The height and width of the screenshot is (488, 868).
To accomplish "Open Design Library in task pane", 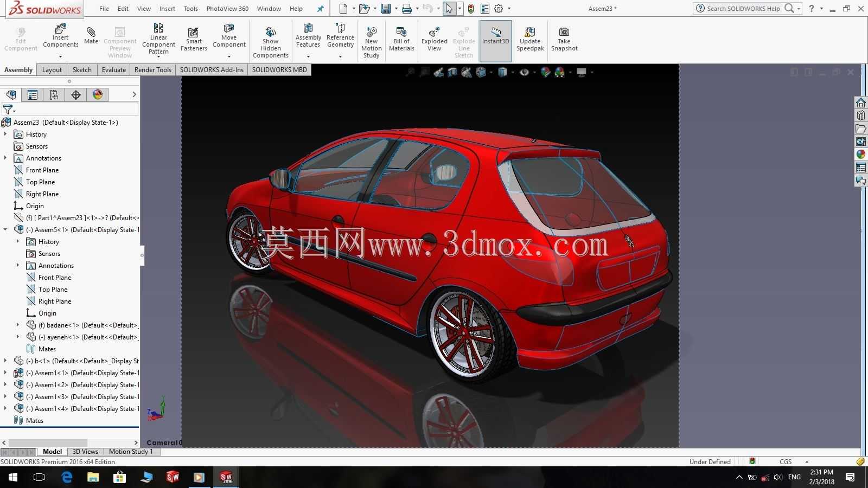I will [861, 115].
